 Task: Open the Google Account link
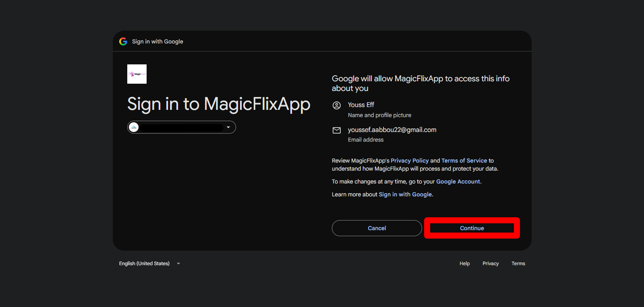pos(458,181)
